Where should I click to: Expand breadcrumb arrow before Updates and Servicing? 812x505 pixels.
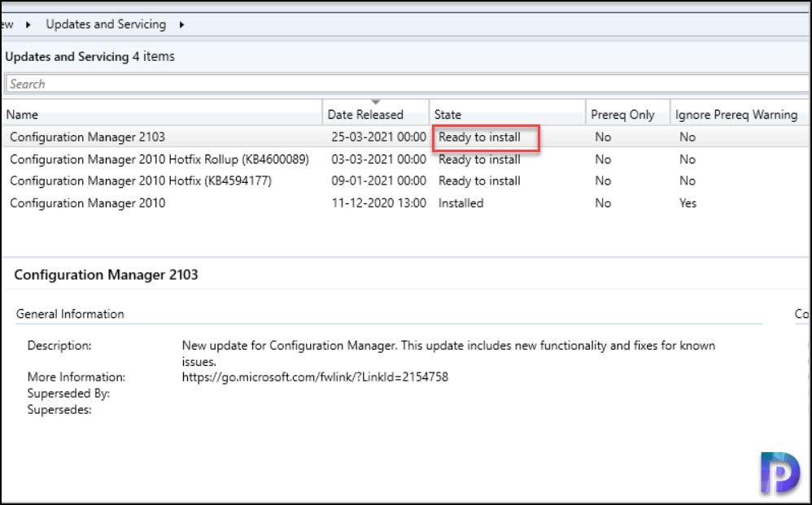point(28,24)
